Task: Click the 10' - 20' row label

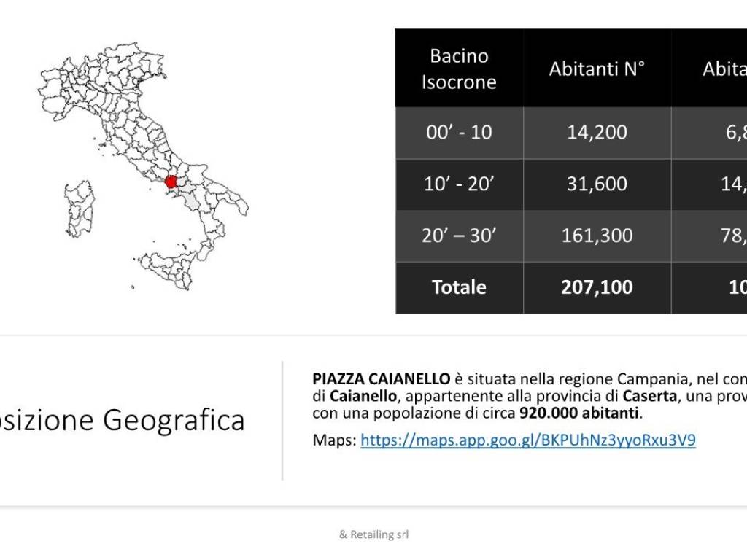Action: (459, 184)
